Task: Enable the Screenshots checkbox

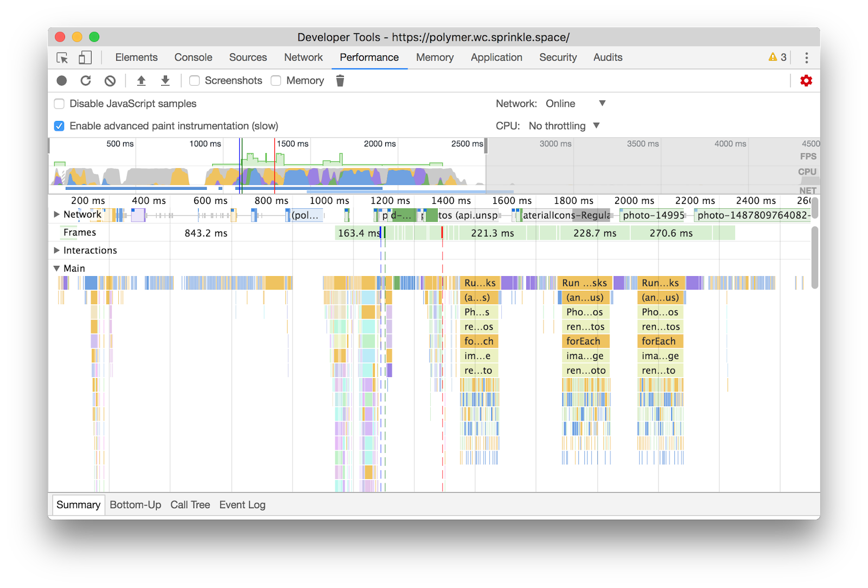Action: click(x=194, y=80)
